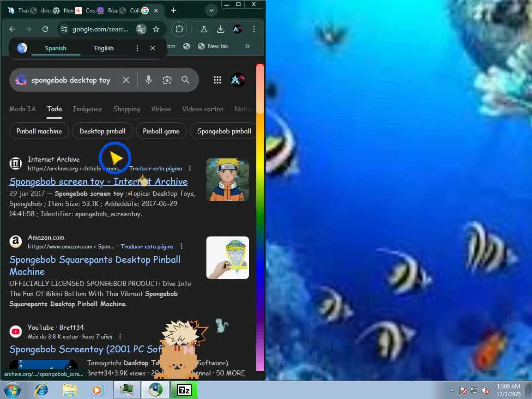Open 7-Zip from the taskbar
The height and width of the screenshot is (399, 532).
184,390
